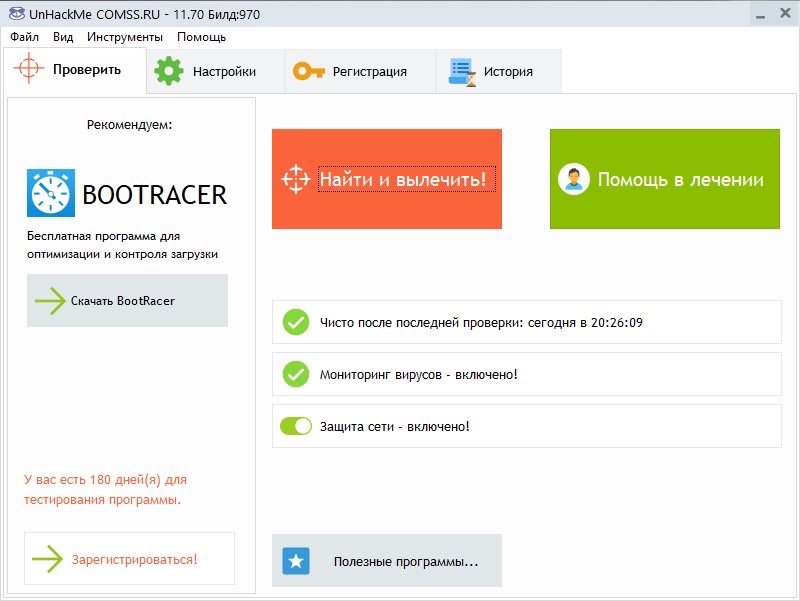Click the Рекомендуем: heading
This screenshot has height=601, width=800.
pyautogui.click(x=130, y=124)
